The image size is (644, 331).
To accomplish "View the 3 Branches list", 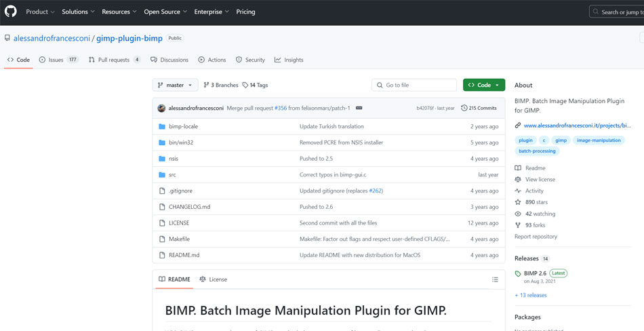I will [221, 85].
